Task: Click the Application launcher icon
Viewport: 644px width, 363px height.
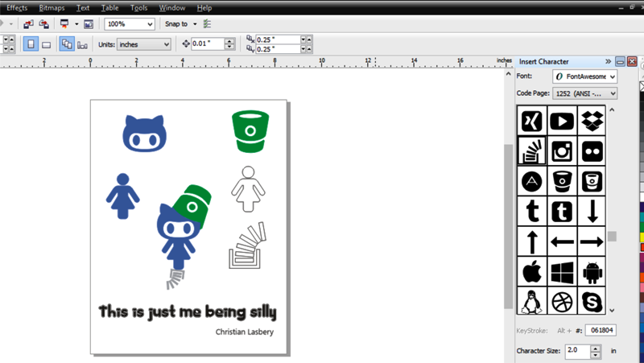Action: tap(64, 24)
